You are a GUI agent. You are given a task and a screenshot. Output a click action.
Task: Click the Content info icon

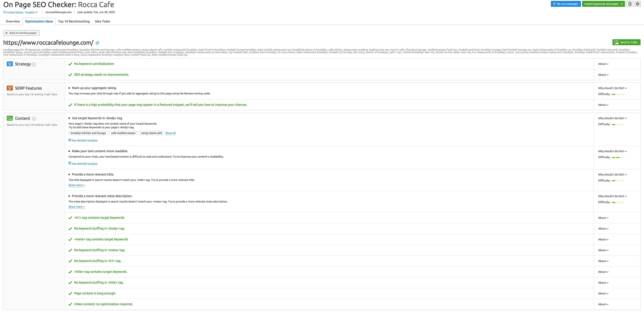coord(34,119)
